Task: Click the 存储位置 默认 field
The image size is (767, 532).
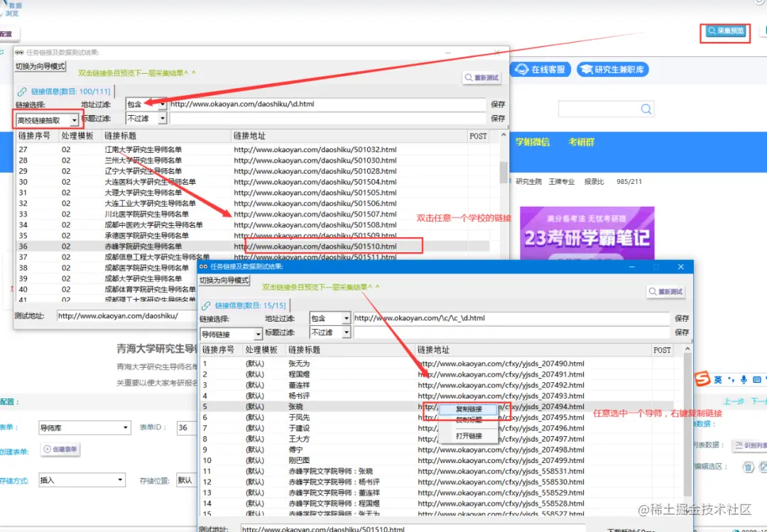Action: [187, 480]
